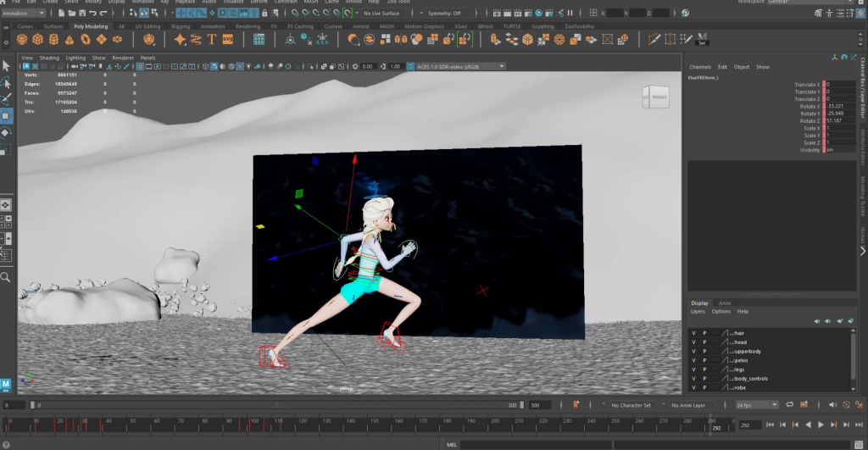Go to start of playback range
868x450 pixels.
(770, 425)
